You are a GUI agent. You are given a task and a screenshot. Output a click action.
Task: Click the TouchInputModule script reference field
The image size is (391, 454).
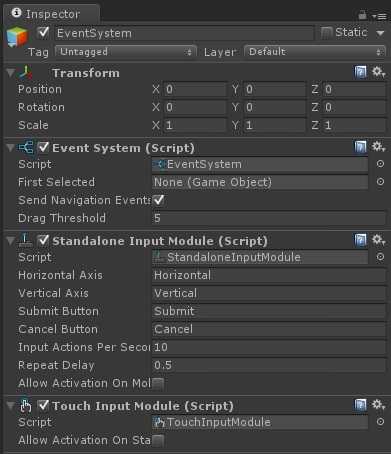click(x=260, y=422)
